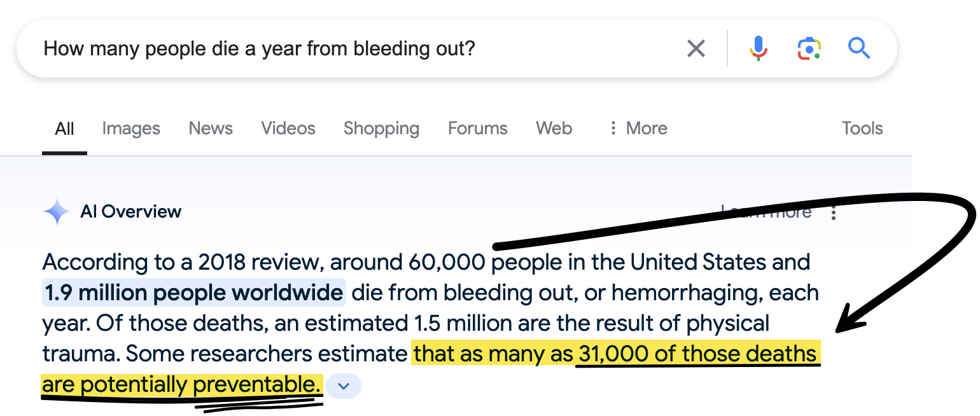The height and width of the screenshot is (416, 980).
Task: Follow the Learn more link
Action: 766,212
